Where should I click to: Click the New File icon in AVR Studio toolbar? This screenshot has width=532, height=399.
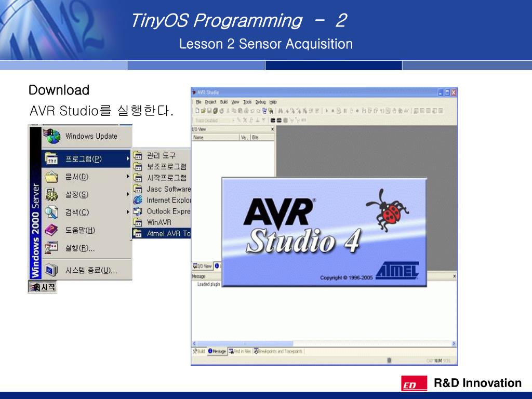click(197, 111)
